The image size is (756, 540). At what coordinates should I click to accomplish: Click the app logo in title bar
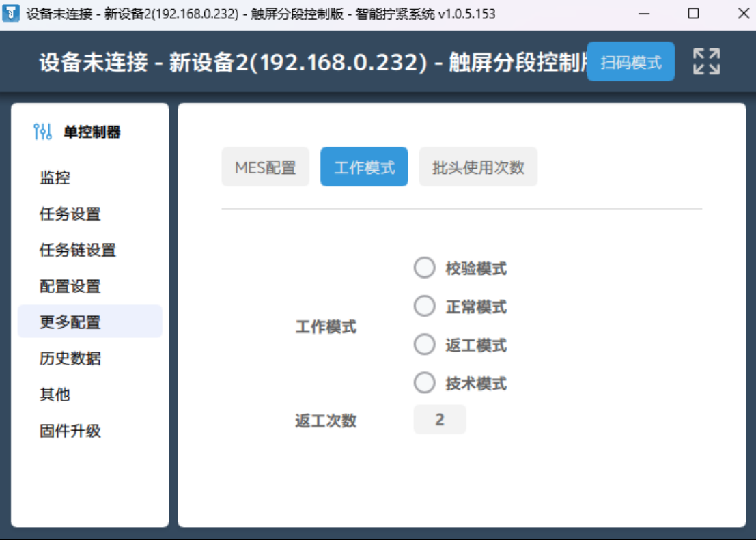(11, 14)
